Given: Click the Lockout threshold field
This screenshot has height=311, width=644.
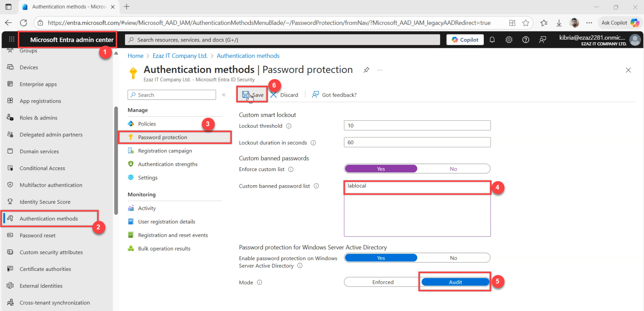Looking at the screenshot, I should (x=417, y=125).
